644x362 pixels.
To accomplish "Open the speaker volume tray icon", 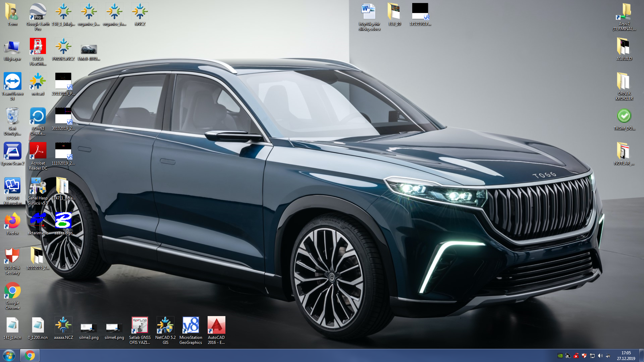I will tap(600, 356).
